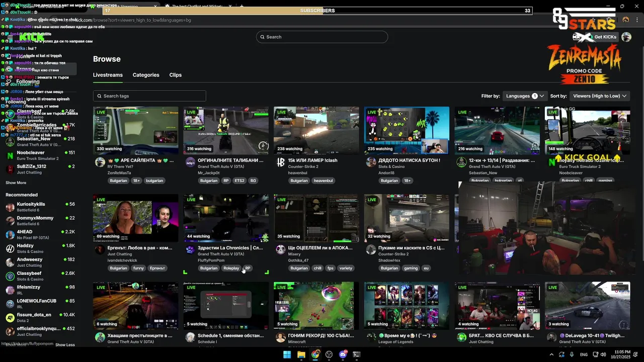
Task: Open stream thumbnail with 330 watching
Action: (135, 130)
